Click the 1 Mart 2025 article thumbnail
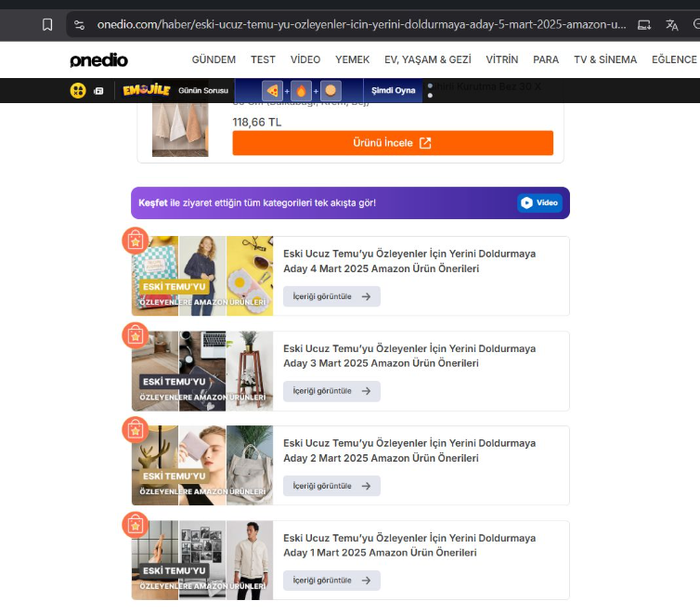Viewport: 700px width, 614px height. point(202,560)
